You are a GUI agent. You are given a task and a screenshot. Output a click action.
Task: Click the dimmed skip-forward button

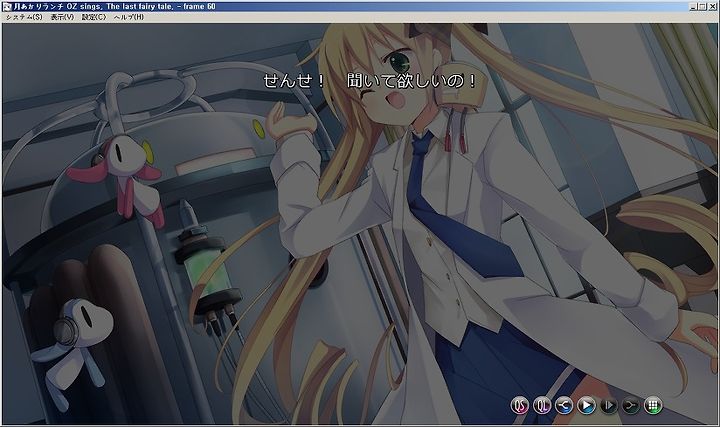coord(609,405)
